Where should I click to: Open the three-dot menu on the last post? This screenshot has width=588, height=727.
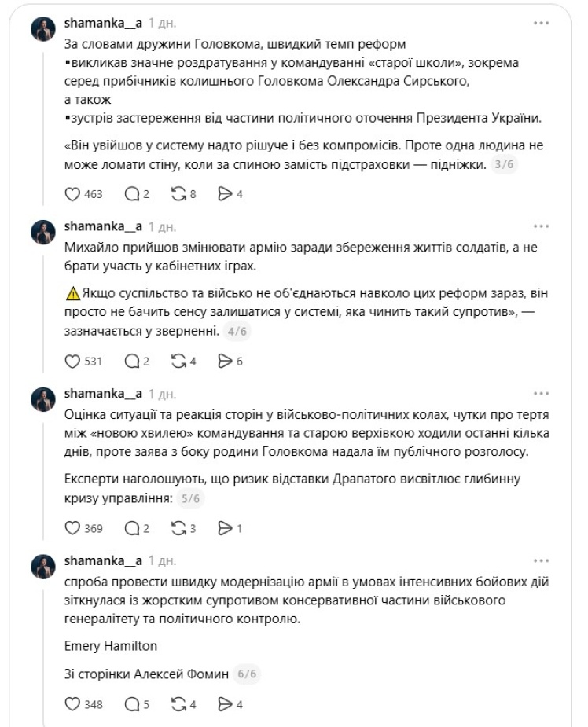coord(541,560)
